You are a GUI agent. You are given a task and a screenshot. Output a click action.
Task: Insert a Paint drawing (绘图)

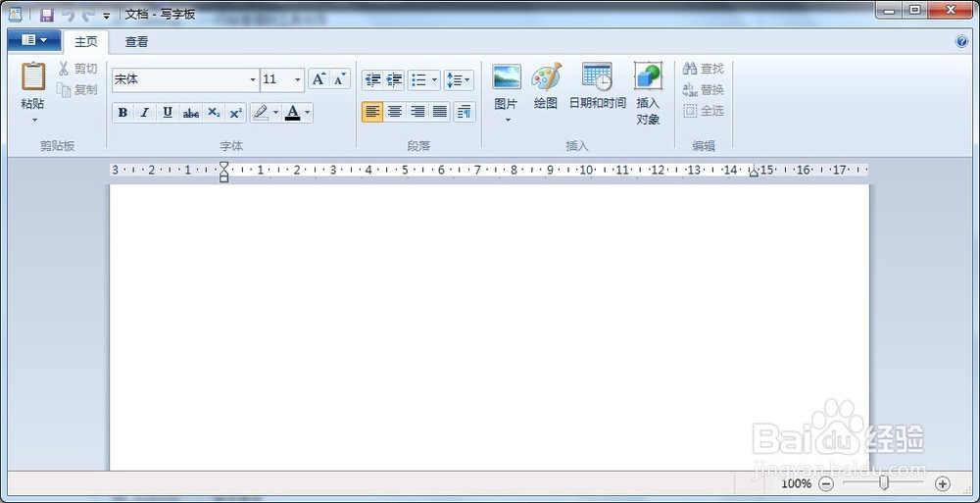pyautogui.click(x=546, y=86)
